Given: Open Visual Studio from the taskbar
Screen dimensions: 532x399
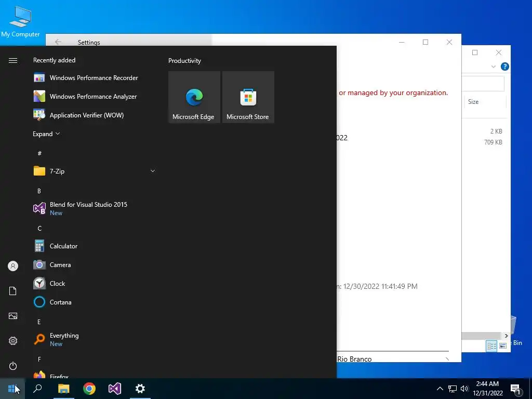Looking at the screenshot, I should (x=115, y=389).
